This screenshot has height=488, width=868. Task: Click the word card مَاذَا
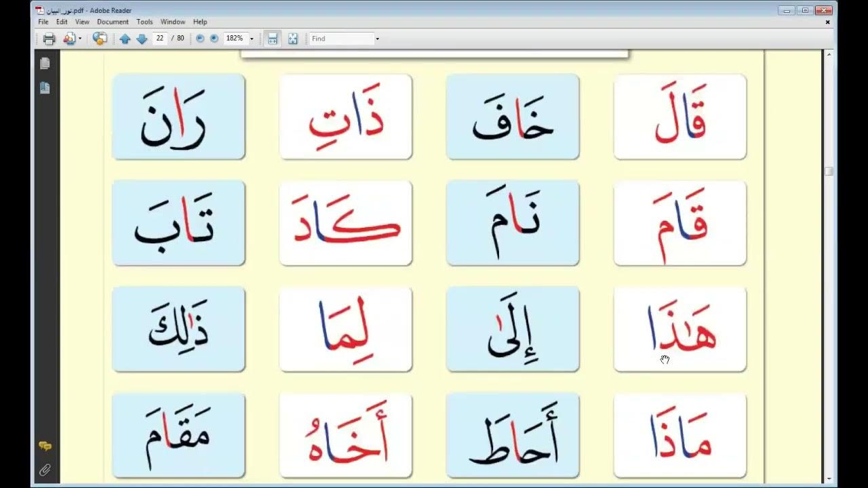point(680,435)
